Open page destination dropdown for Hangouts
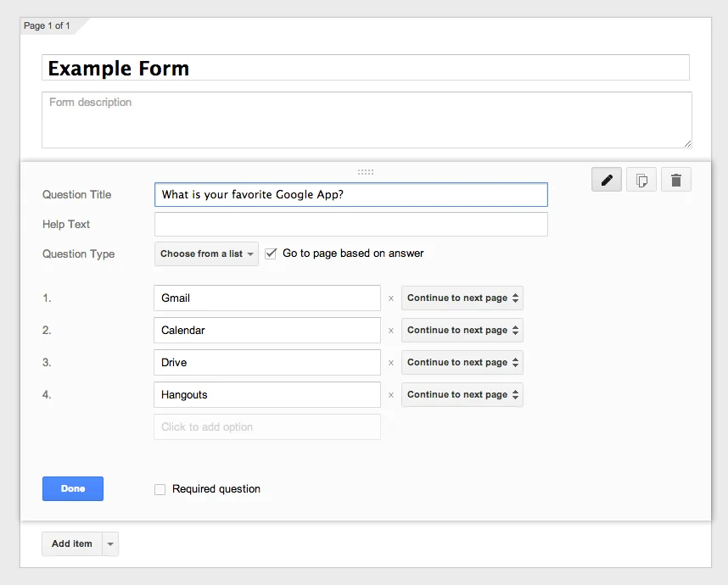The height and width of the screenshot is (585, 728). (x=462, y=394)
